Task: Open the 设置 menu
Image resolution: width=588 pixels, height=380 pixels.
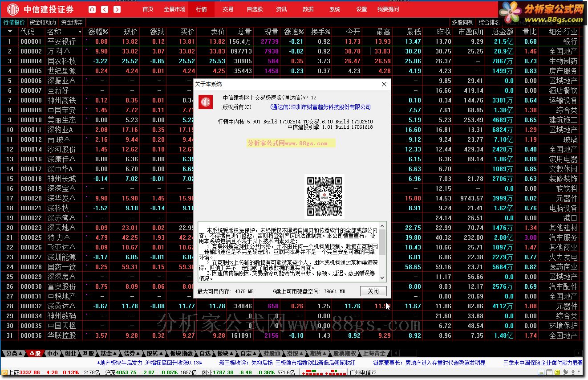Action: (361, 9)
